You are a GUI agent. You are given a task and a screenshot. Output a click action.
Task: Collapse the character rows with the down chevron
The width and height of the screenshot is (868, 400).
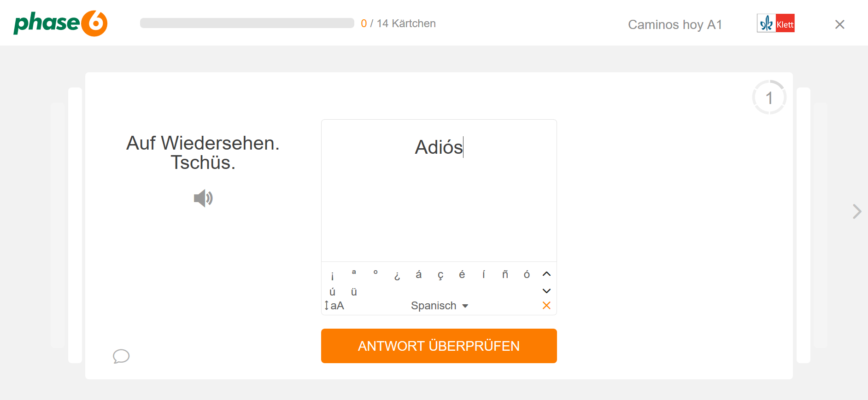(x=546, y=290)
